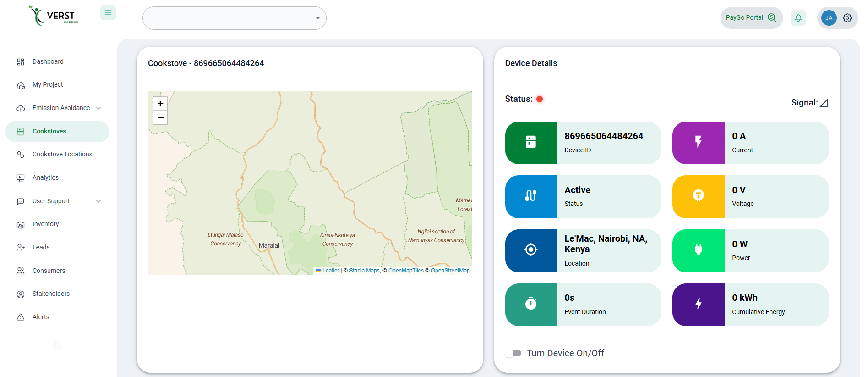The image size is (868, 377).
Task: Go to Dashboard in sidebar
Action: point(57,61)
